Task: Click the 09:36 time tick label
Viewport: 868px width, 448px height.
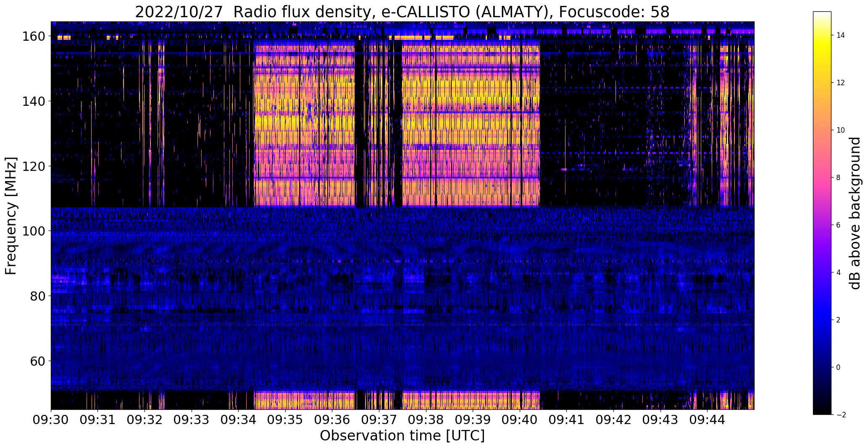Action: (x=332, y=419)
